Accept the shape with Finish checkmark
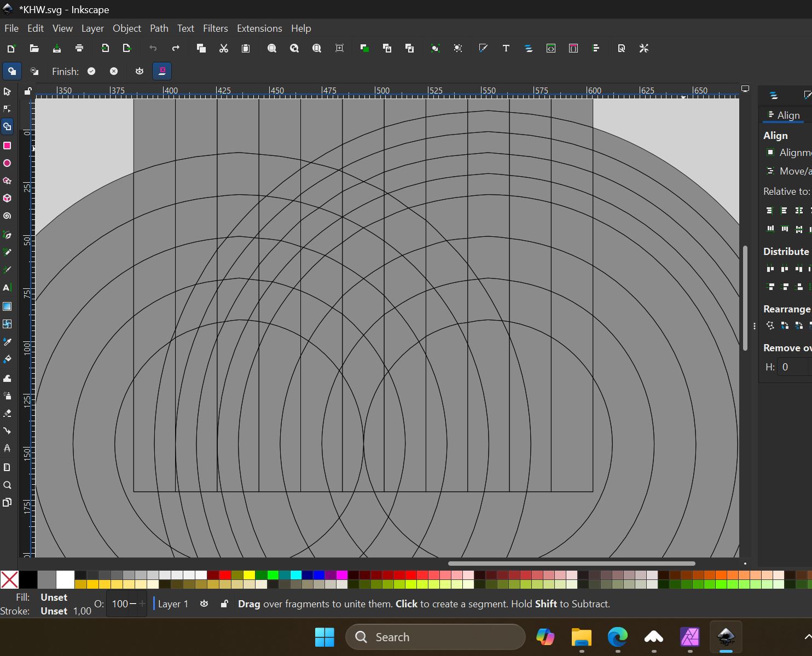This screenshot has height=656, width=812. click(x=91, y=71)
